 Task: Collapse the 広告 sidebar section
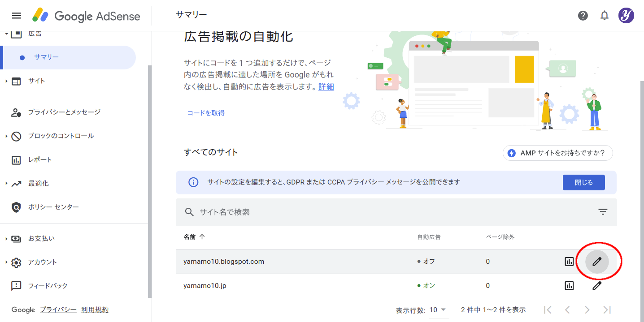pos(6,34)
